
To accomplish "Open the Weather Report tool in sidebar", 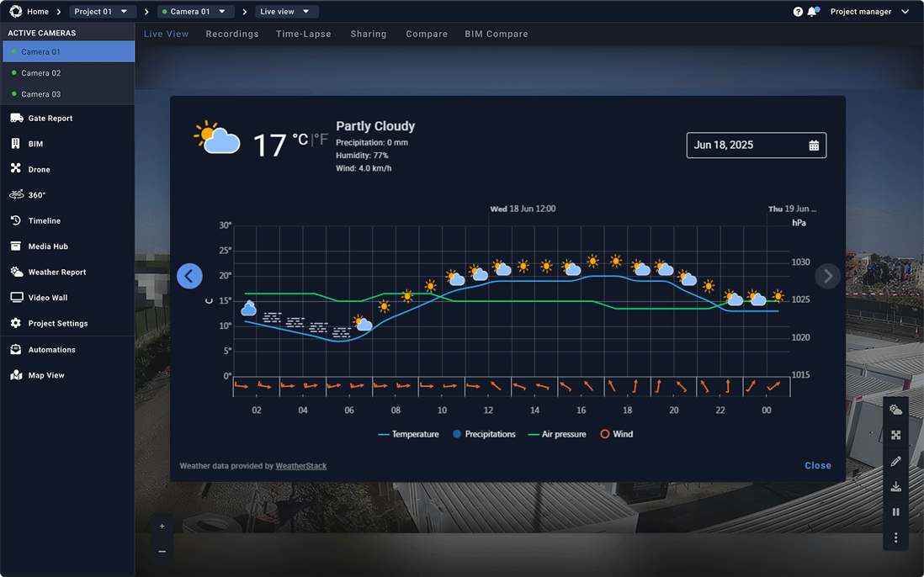I will 58,272.
